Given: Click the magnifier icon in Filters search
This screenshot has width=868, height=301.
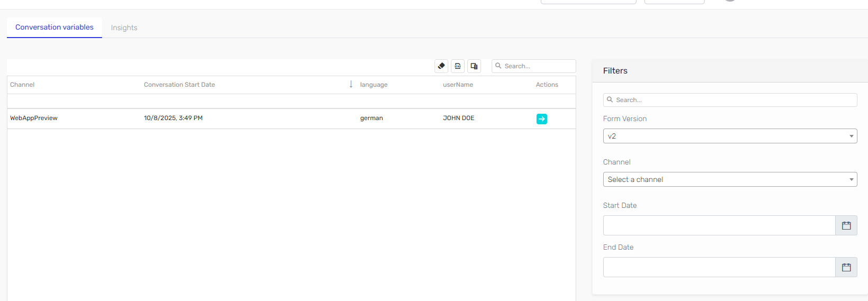Looking at the screenshot, I should (x=610, y=99).
